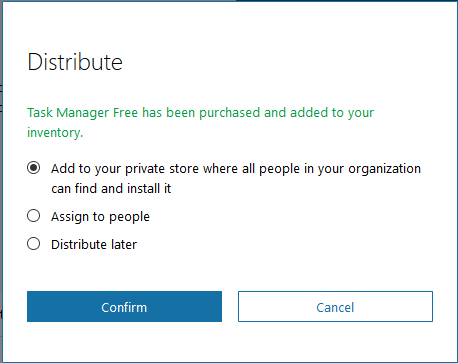Click the word "Confirm" on blue button
This screenshot has height=363, width=458.
point(124,307)
